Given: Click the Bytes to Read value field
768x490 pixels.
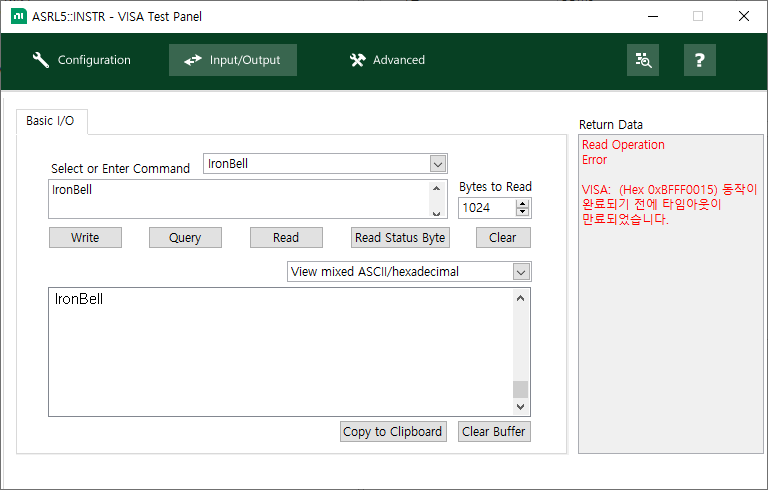Looking at the screenshot, I should 487,208.
